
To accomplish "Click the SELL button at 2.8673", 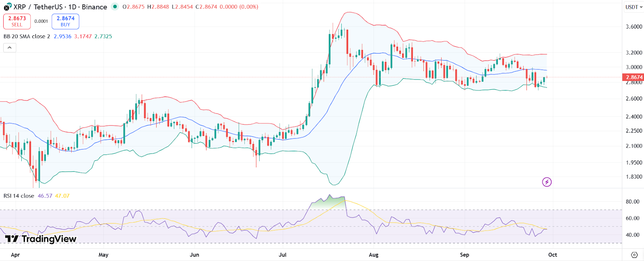I will [x=17, y=21].
